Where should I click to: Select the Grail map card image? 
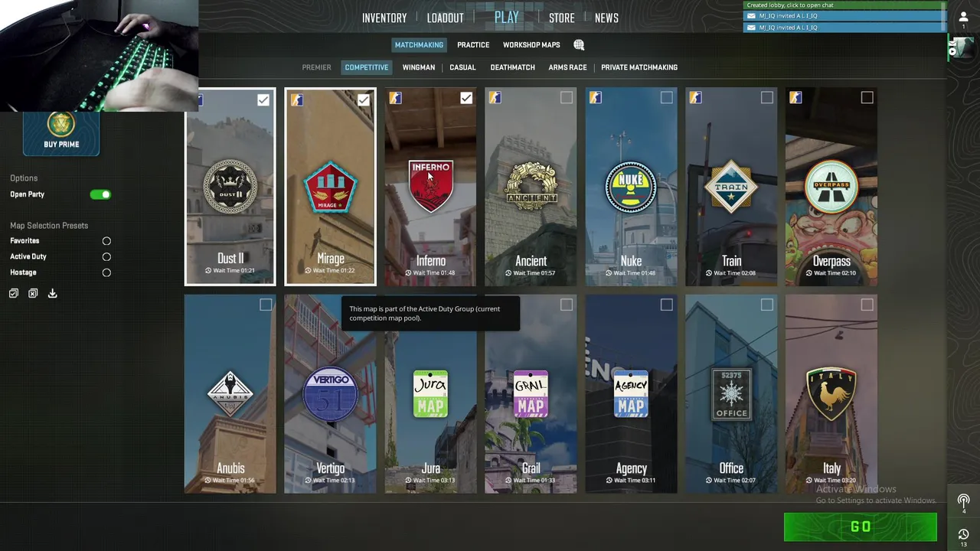click(531, 394)
